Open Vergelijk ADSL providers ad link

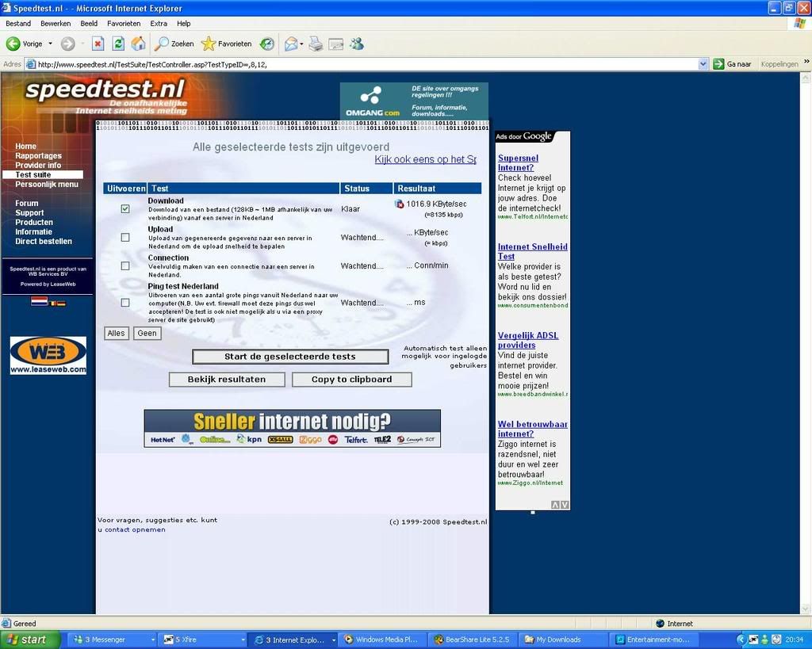click(527, 340)
